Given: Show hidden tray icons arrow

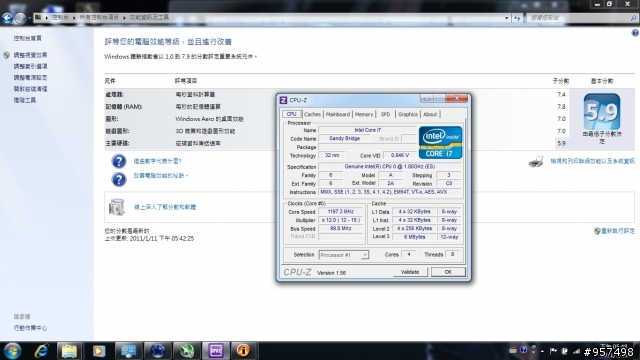Looking at the screenshot, I should click(x=542, y=351).
